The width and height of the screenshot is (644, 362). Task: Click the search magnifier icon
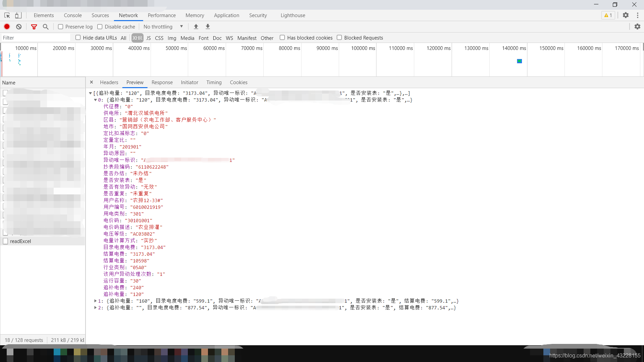tap(46, 26)
